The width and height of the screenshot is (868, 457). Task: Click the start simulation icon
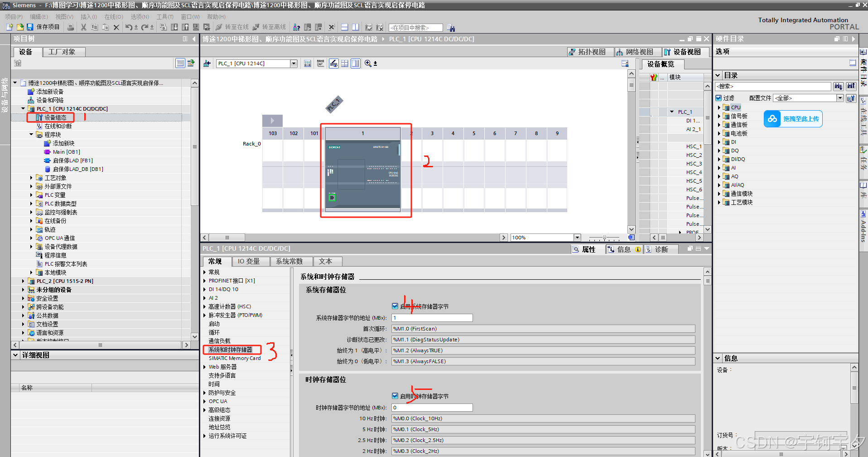point(196,27)
